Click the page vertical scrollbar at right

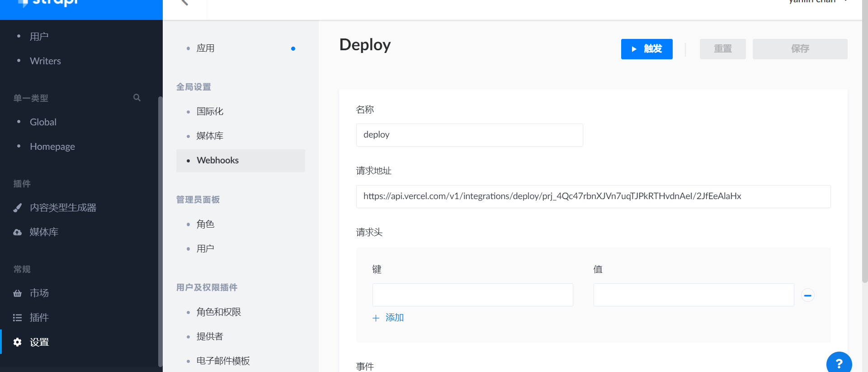(x=865, y=140)
